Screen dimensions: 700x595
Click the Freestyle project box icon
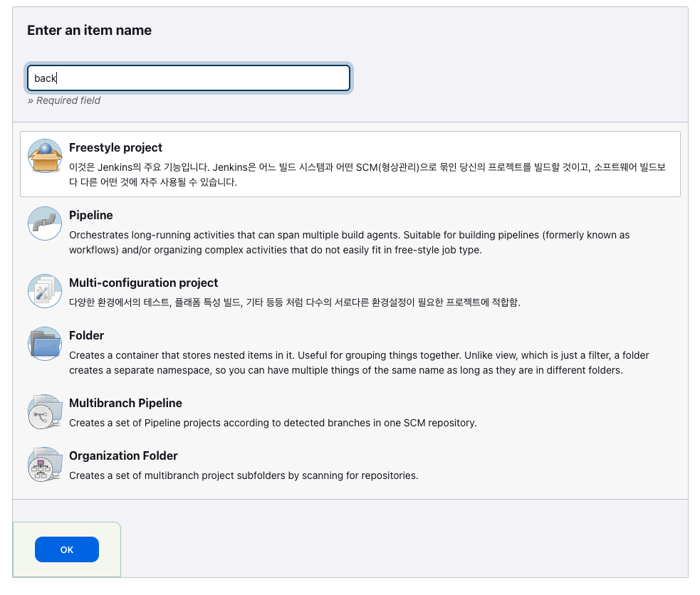click(45, 156)
